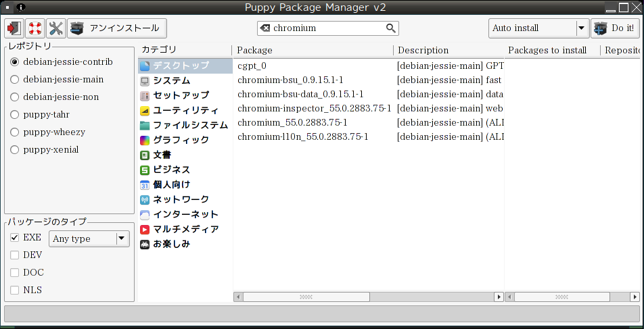Sort by the Package column header
Screen dimensions: 644x329
pyautogui.click(x=313, y=50)
